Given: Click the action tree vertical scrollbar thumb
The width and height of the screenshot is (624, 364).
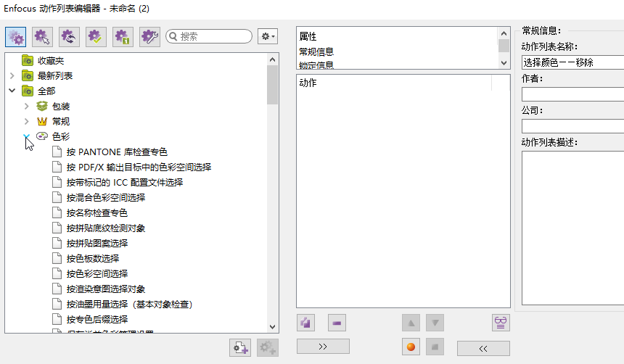Looking at the screenshot, I should [273, 85].
